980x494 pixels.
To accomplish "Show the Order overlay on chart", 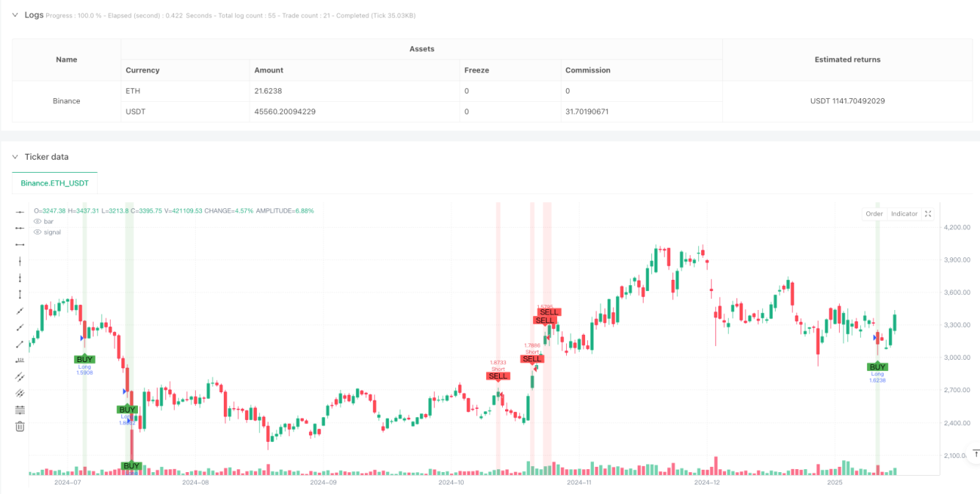I will (874, 213).
